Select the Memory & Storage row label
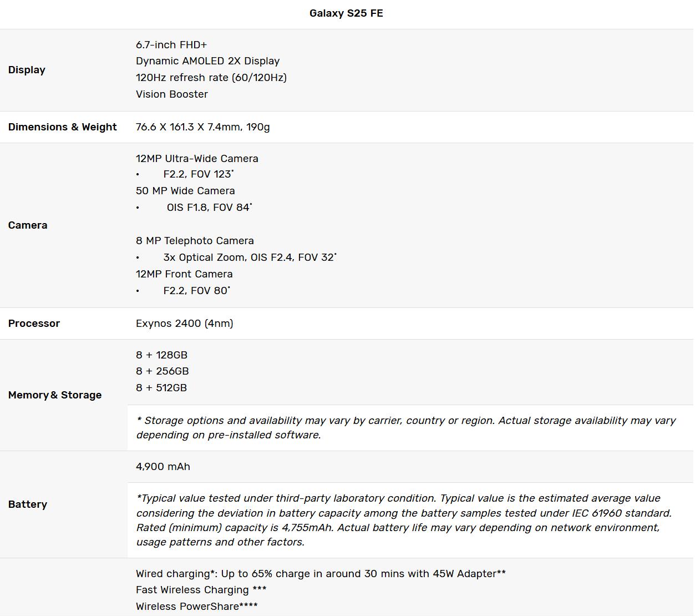The height and width of the screenshot is (616, 695). tap(55, 395)
